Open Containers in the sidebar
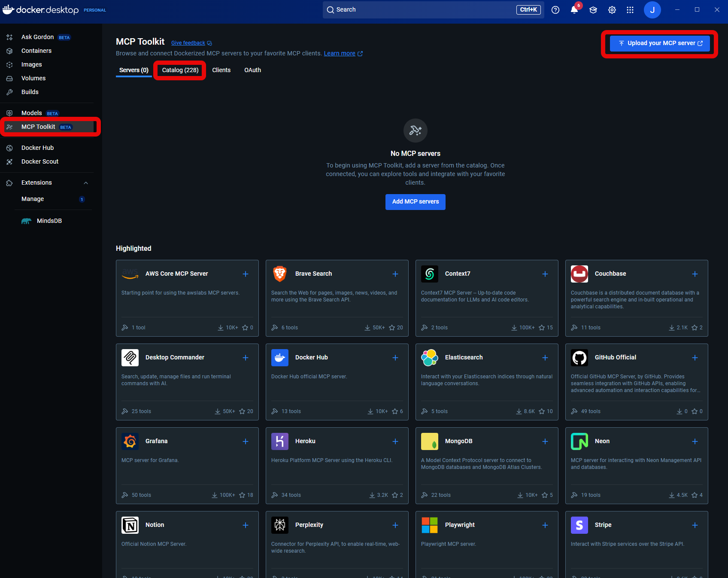728x578 pixels. click(36, 51)
